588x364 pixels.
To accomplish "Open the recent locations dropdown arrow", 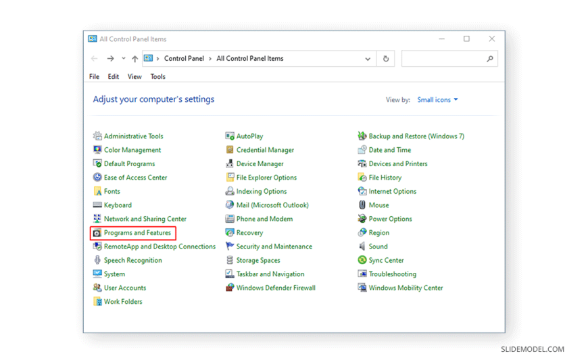I will (124, 59).
